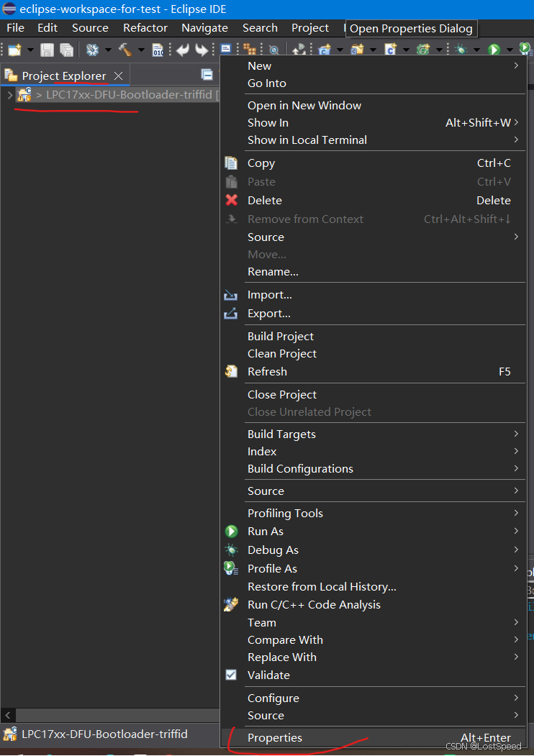
Task: Open the Search menu
Action: (260, 28)
